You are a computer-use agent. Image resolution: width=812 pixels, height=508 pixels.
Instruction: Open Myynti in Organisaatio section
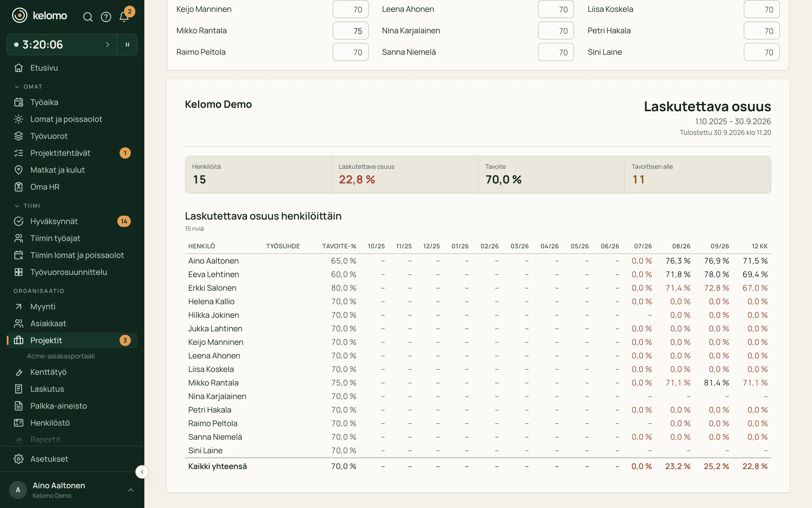tap(72, 307)
